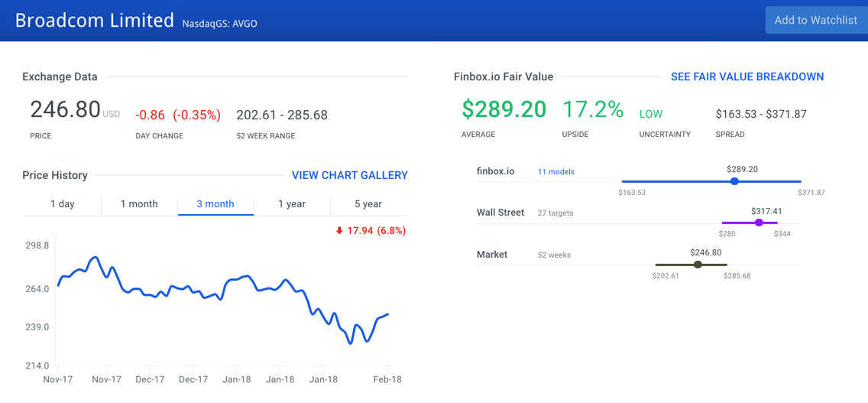Choose the 3 month price tab
This screenshot has height=403, width=868.
click(x=215, y=204)
